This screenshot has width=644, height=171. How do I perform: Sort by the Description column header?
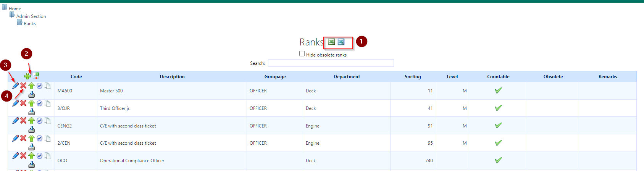click(172, 77)
